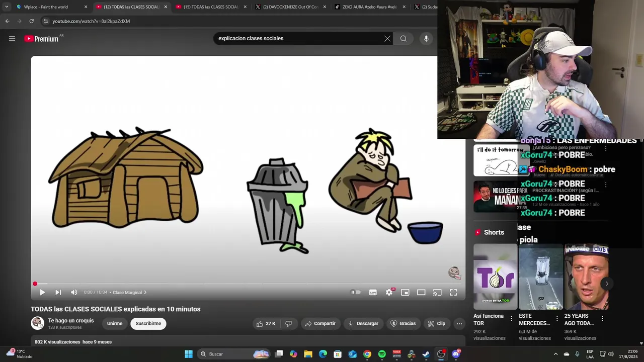Viewport: 644px width, 362px height.
Task: Open options for ESTE MERCEDES short
Action: [557, 318]
